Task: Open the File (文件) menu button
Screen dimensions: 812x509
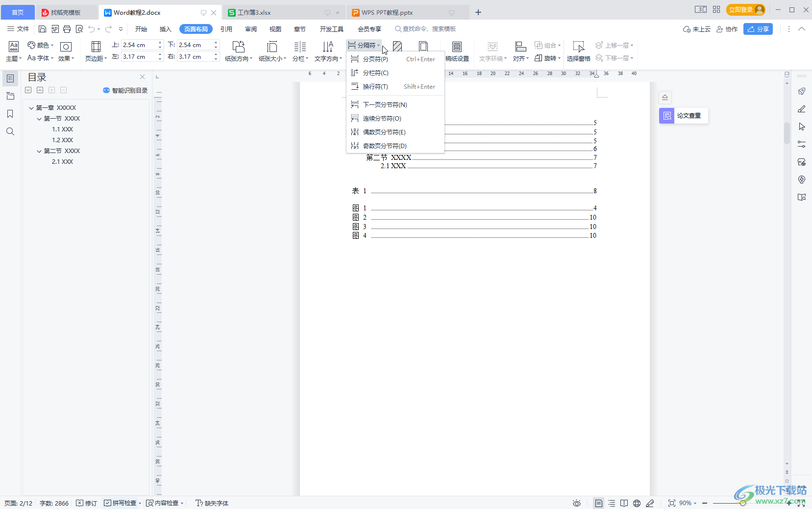Action: (18, 29)
